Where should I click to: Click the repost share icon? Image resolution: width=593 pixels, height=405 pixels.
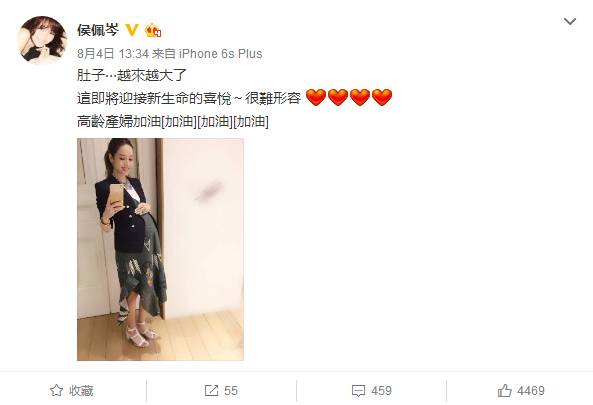pos(211,391)
